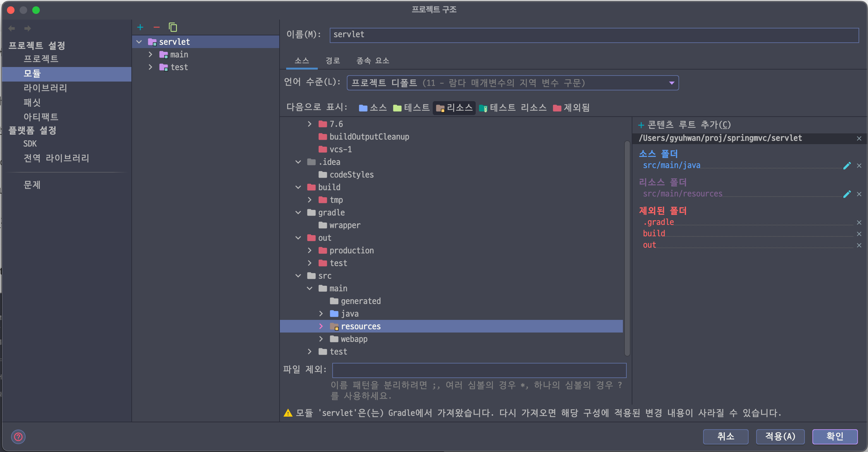Mark as 테스트 (Tests) folder type

[411, 107]
